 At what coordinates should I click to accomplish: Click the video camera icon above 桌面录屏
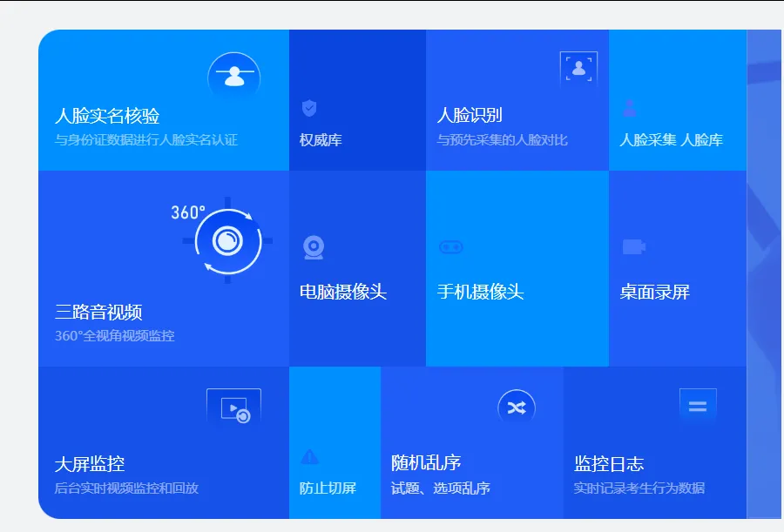[633, 247]
